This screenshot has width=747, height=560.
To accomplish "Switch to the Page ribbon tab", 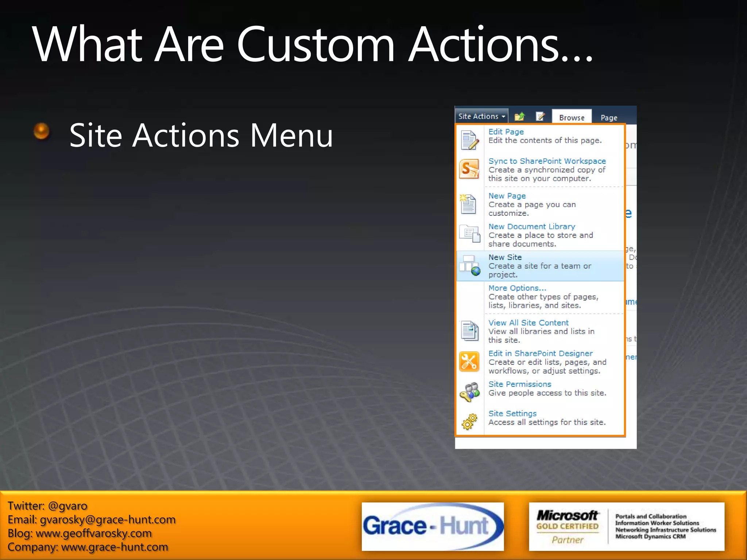I will (x=609, y=117).
